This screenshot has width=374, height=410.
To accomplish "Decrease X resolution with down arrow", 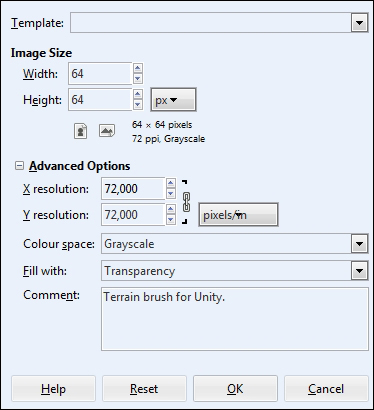I will click(171, 194).
